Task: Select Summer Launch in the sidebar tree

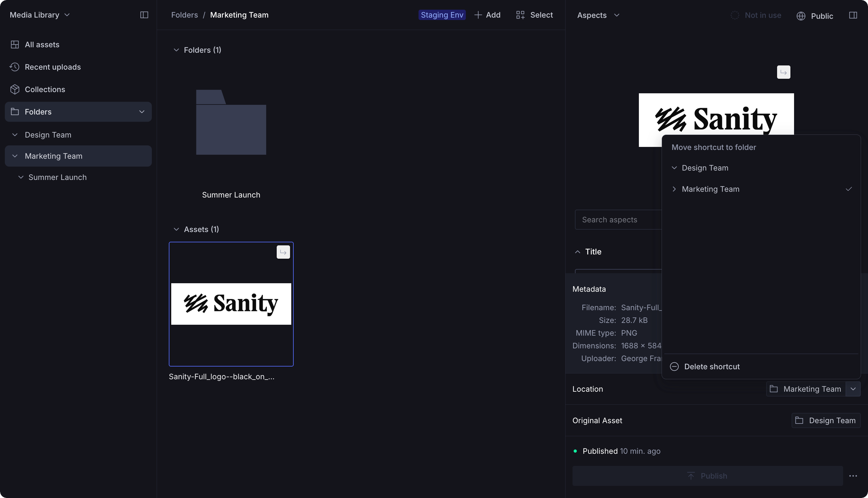Action: (x=78, y=177)
